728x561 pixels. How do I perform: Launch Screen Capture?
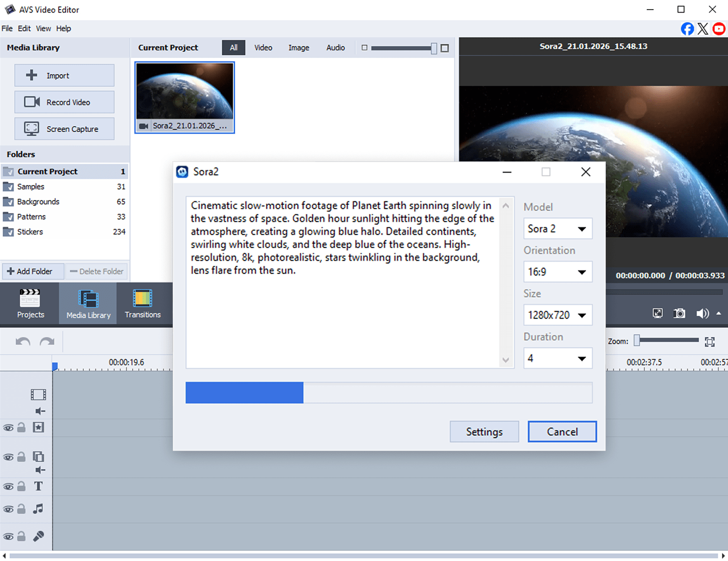(64, 129)
